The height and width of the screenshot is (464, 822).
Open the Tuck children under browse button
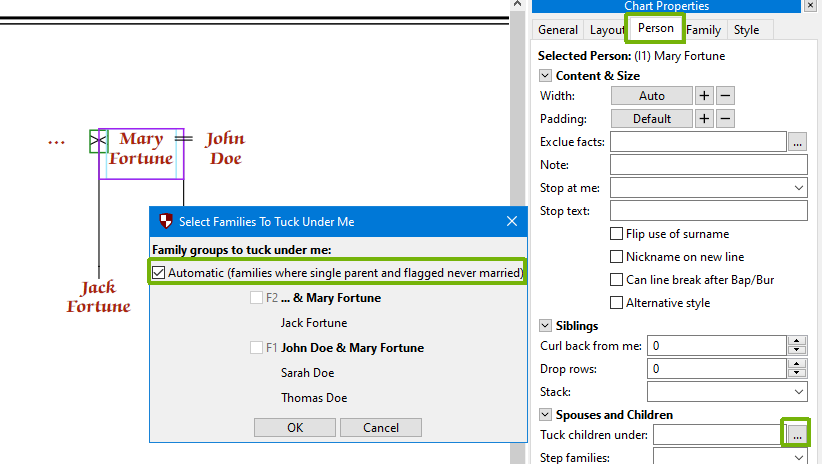[797, 435]
